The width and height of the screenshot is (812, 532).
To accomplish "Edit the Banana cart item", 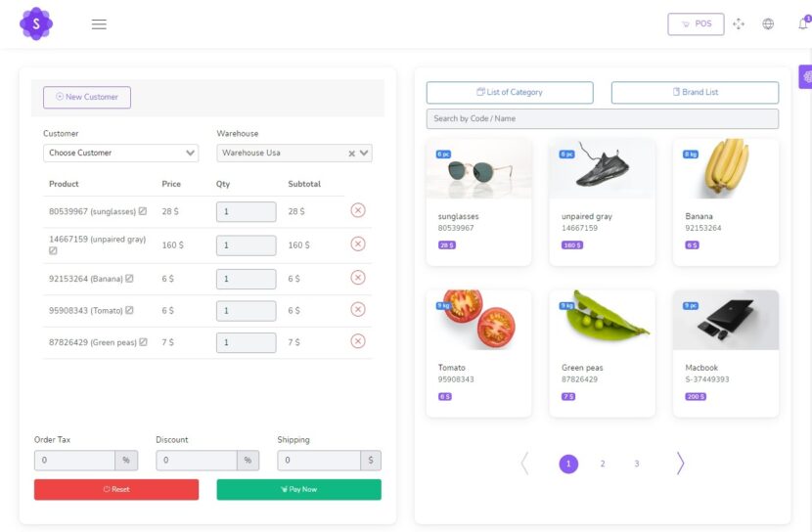I will pyautogui.click(x=129, y=279).
